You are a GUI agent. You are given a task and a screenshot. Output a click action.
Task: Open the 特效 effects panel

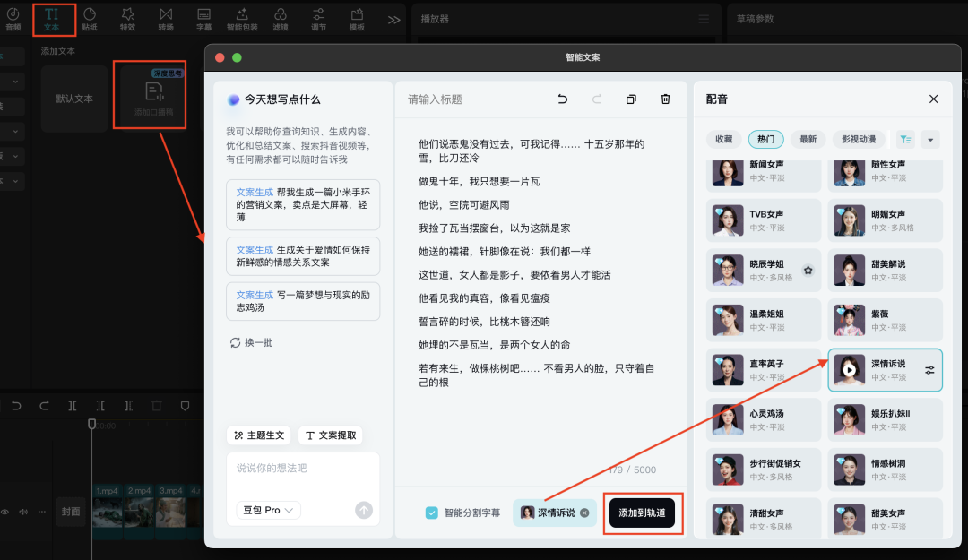point(127,18)
